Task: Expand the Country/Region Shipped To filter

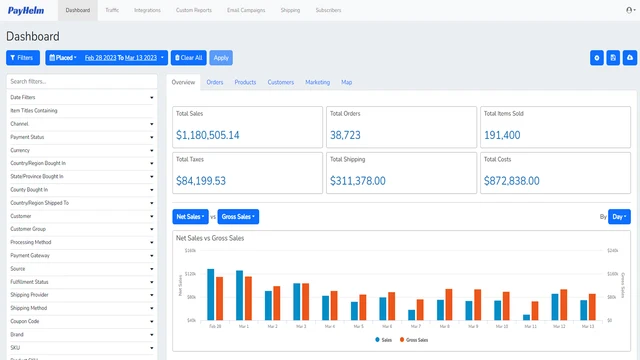Action: tap(82, 203)
